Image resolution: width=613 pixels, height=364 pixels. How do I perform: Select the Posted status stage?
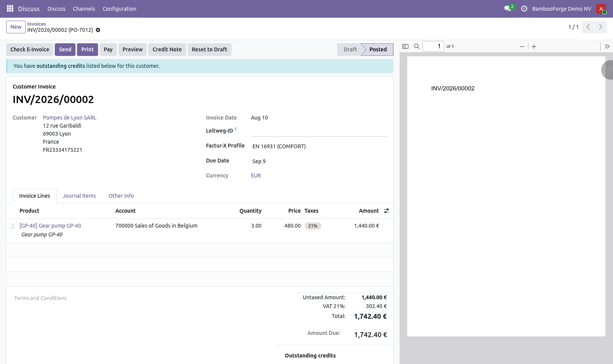(378, 49)
